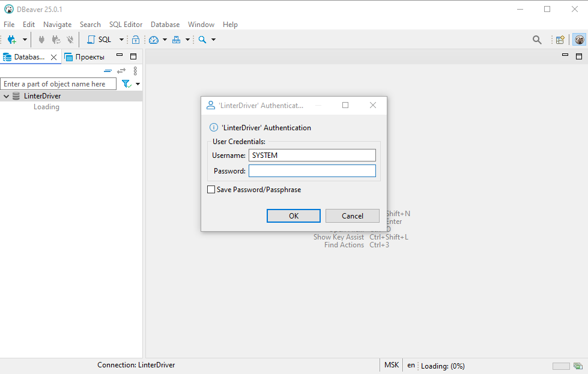Open the new connection dropdown arrow

click(25, 39)
